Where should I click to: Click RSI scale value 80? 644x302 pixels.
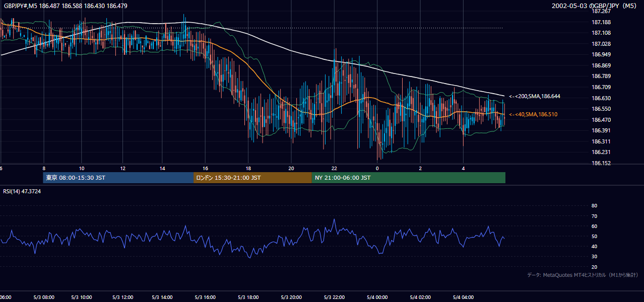click(x=594, y=206)
